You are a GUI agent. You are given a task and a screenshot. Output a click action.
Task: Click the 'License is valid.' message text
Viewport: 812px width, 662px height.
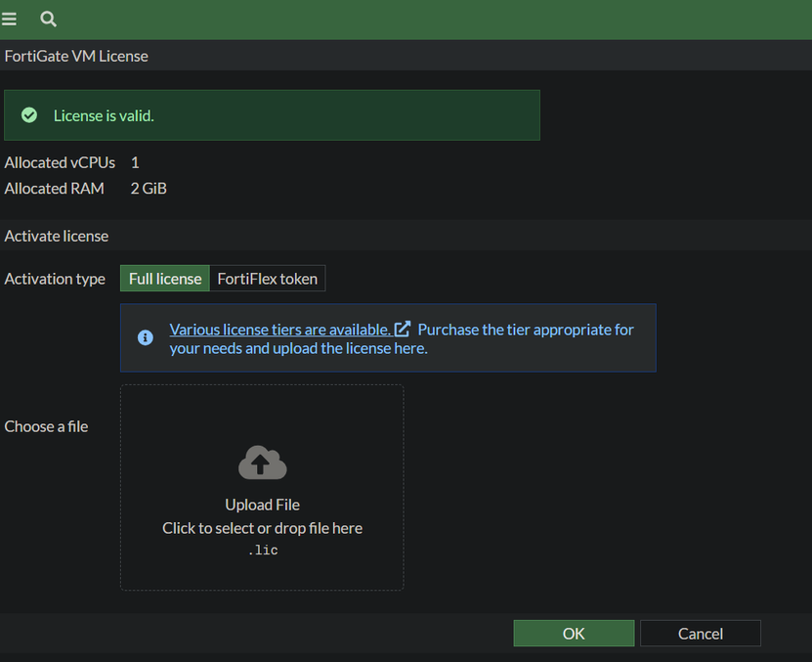pyautogui.click(x=104, y=115)
